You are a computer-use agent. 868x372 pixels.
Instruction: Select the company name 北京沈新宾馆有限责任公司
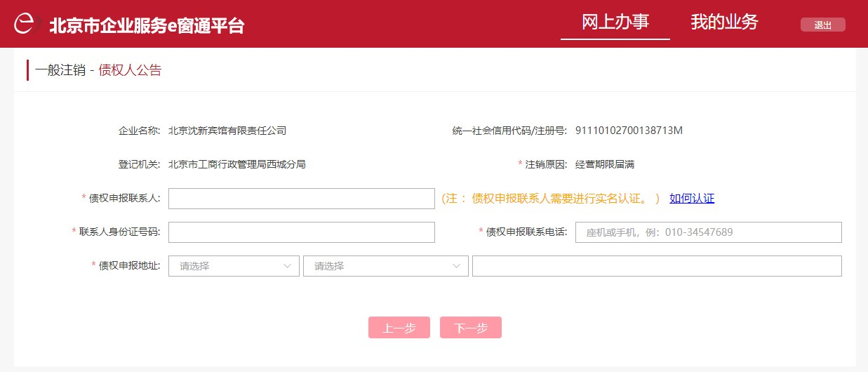[227, 131]
